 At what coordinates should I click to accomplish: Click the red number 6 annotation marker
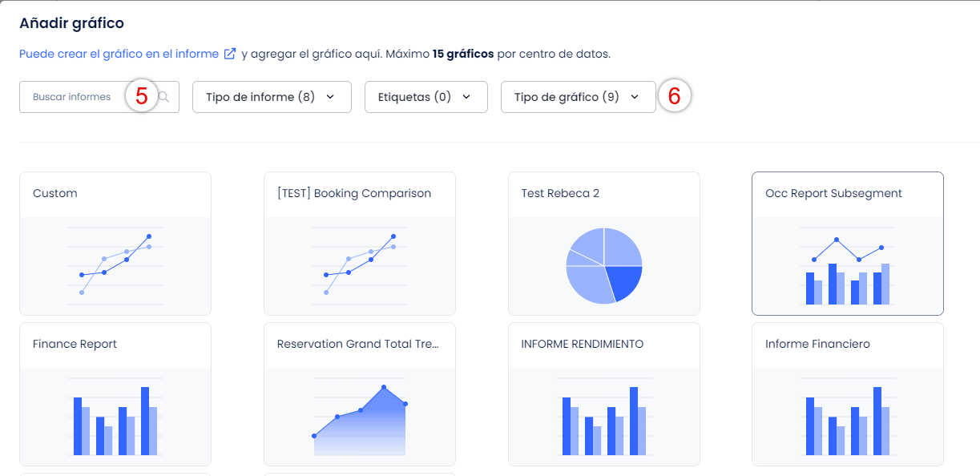(x=674, y=96)
